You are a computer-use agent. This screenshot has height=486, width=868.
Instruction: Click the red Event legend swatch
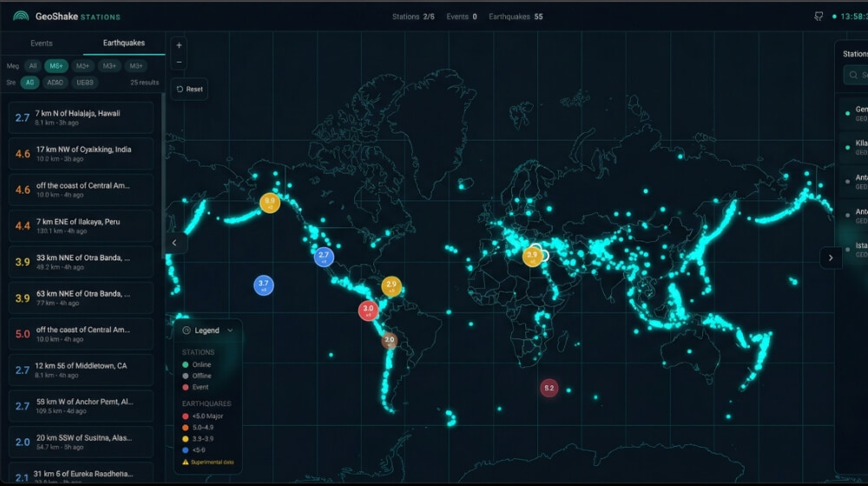coord(186,387)
